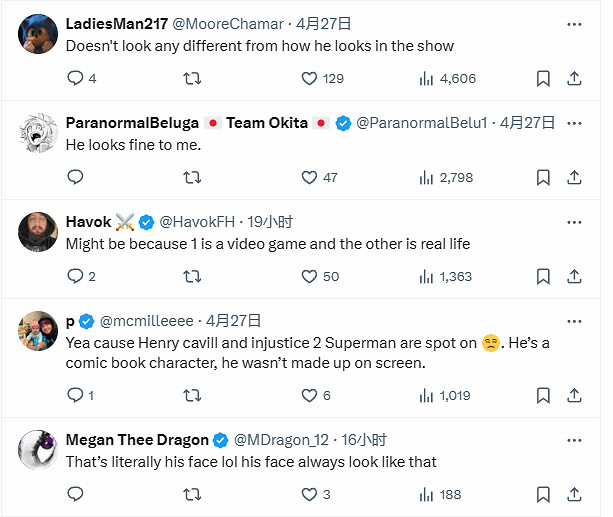The height and width of the screenshot is (517, 613).
Task: Bookmark Megan Thee Dragon's tweet
Action: pos(543,494)
